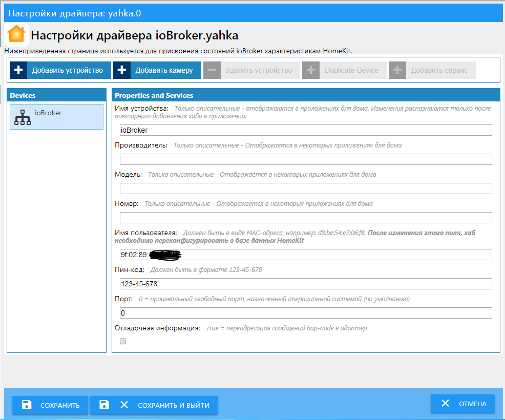Focus the Имя пользователя MAC address field

coord(306,255)
